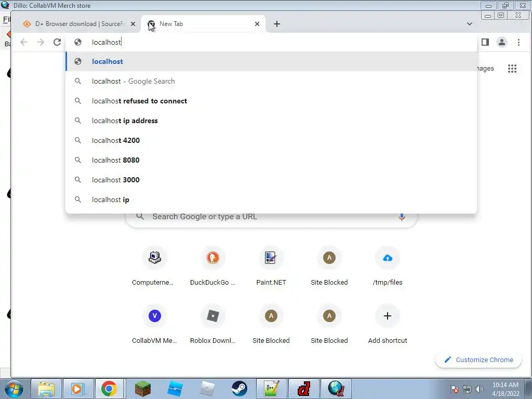532x399 pixels.
Task: Choose the last 'localhost ip' suggestion
Action: [x=271, y=199]
